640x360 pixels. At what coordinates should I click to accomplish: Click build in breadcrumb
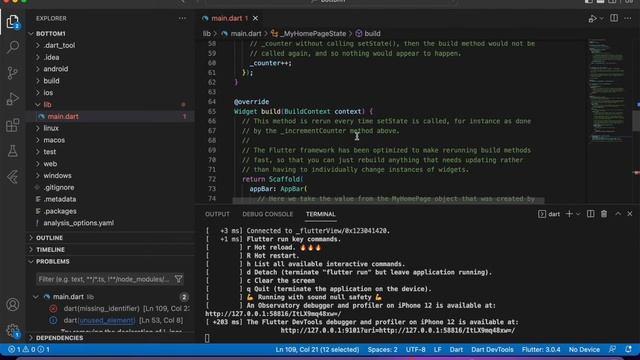[372, 33]
